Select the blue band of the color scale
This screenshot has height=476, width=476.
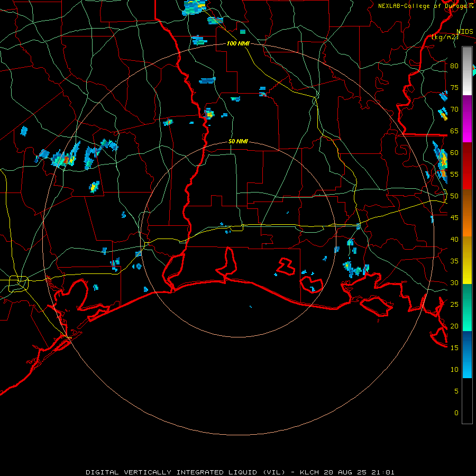(x=467, y=354)
